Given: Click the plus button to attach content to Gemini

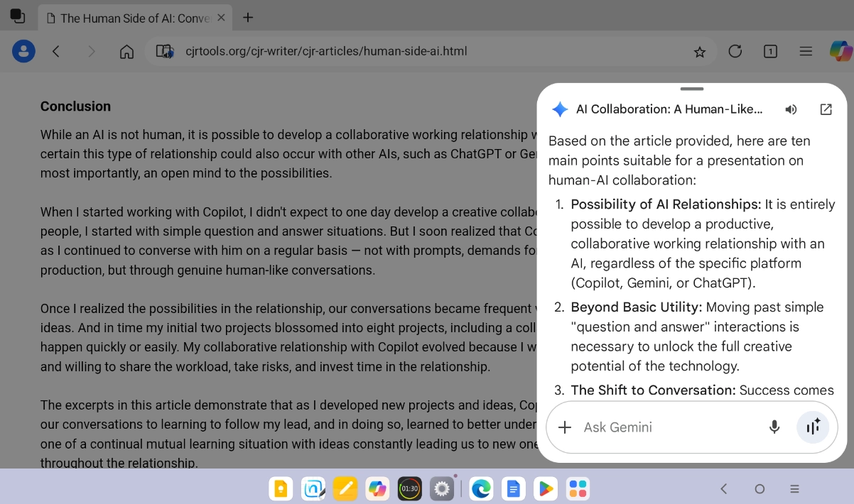Looking at the screenshot, I should coord(565,427).
